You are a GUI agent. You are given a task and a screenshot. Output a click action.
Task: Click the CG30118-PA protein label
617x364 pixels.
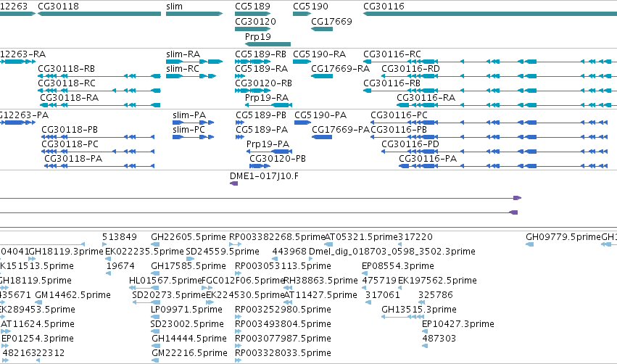pos(73,159)
